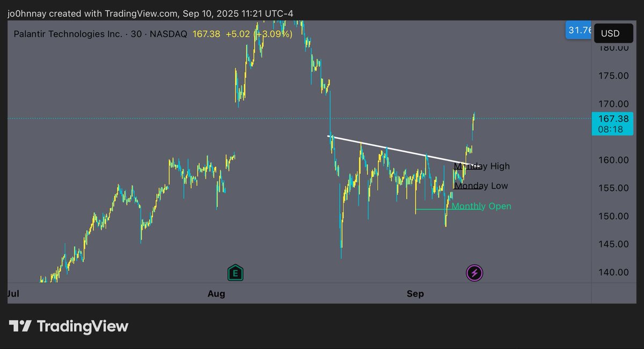
Task: Open the USD currency selector
Action: [610, 33]
